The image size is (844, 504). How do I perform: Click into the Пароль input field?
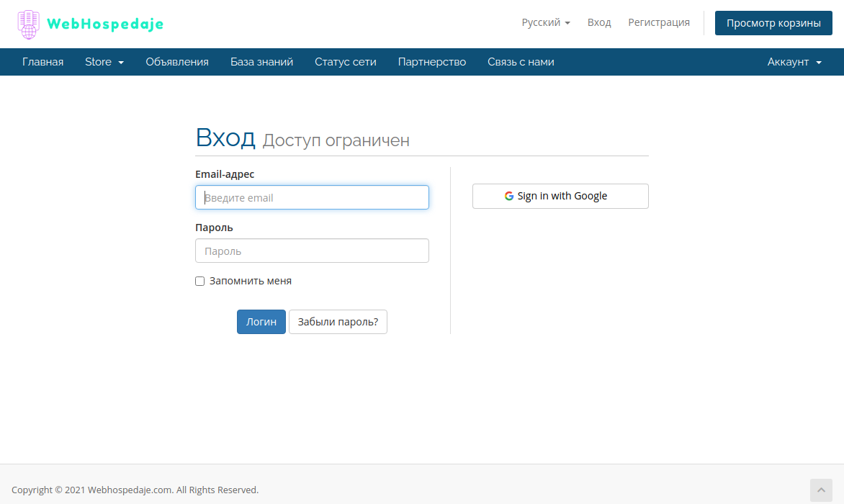[x=313, y=251]
